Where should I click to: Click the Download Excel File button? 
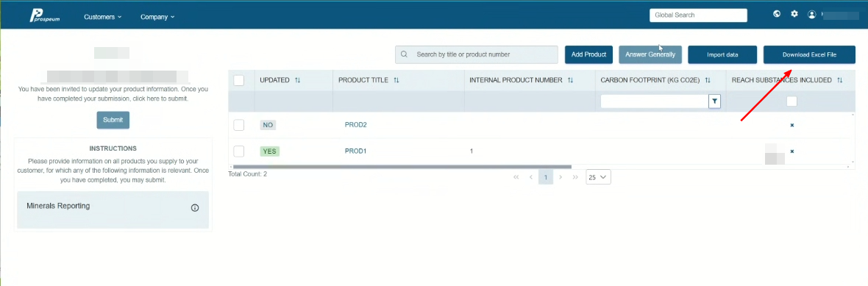point(809,54)
